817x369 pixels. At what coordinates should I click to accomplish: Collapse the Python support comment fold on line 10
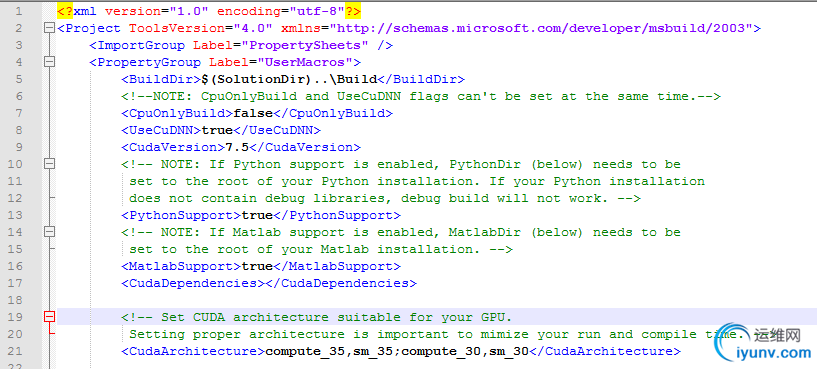[49, 164]
